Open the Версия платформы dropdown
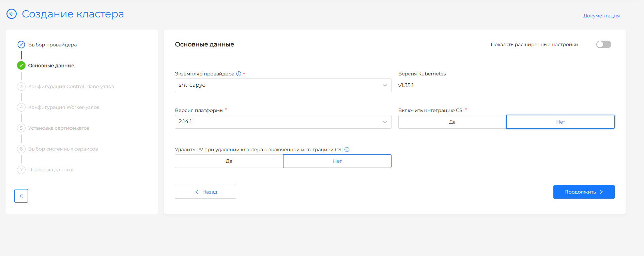Image resolution: width=644 pixels, height=256 pixels. [283, 122]
